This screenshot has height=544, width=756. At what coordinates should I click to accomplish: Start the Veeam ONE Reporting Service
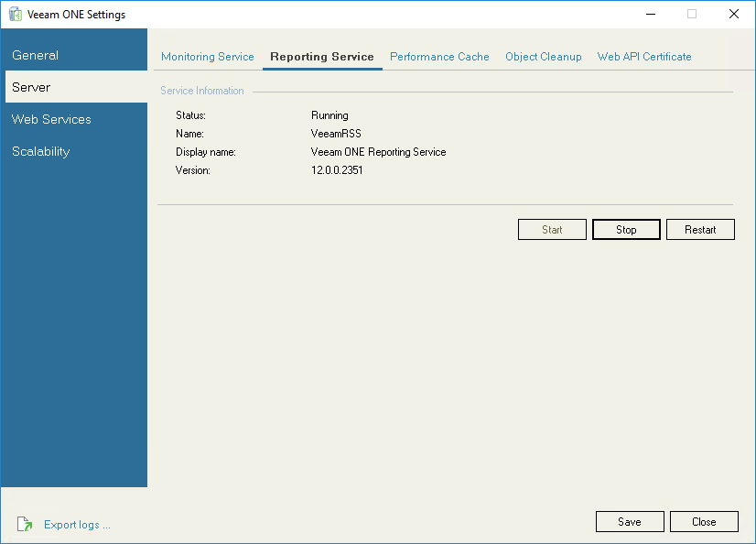[x=552, y=229]
